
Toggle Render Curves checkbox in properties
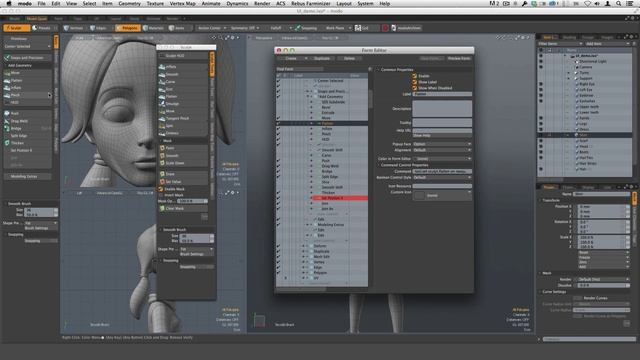[x=577, y=298]
